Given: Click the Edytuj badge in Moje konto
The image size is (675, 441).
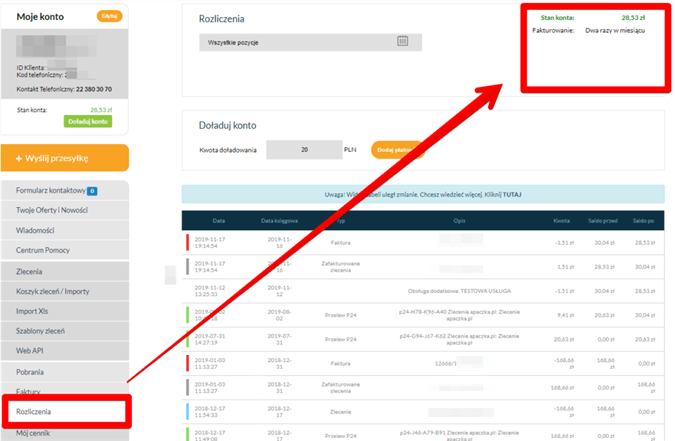Looking at the screenshot, I should (x=109, y=17).
